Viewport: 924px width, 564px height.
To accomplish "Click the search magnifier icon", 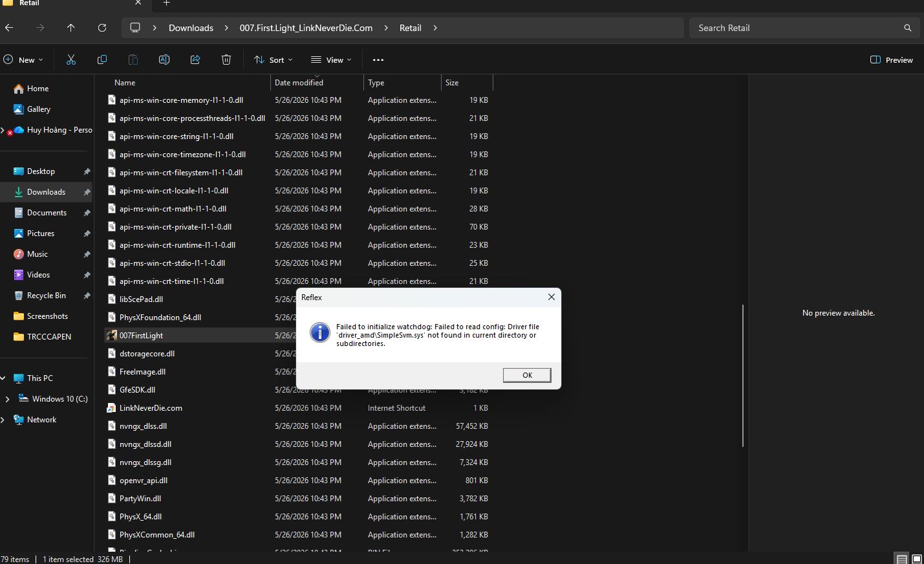I will 908,28.
